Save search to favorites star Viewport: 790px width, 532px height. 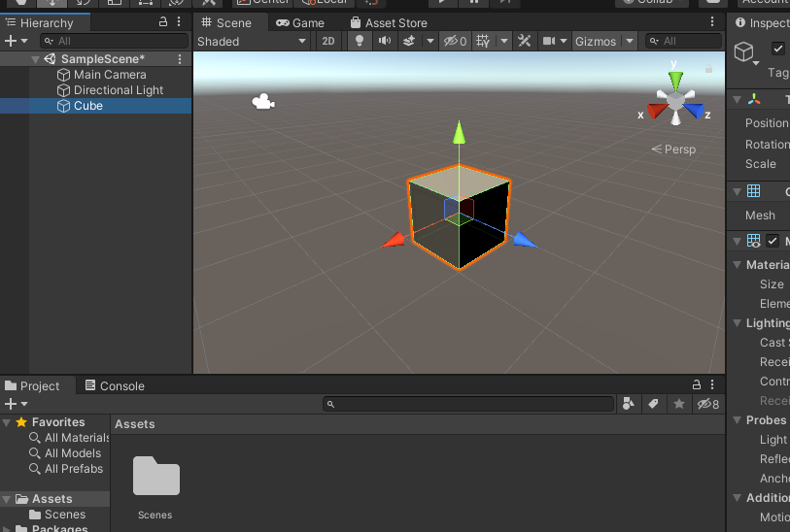click(678, 404)
